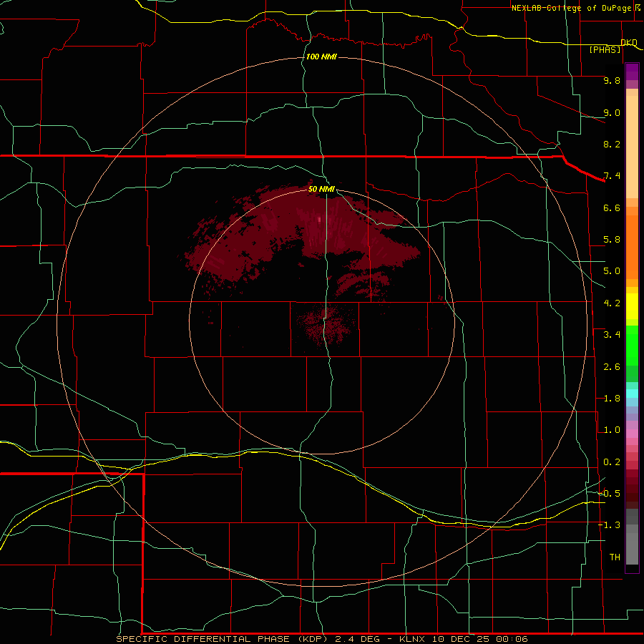Click the 4.2 color scale value
Viewport: 644px width, 644px height.
click(612, 303)
